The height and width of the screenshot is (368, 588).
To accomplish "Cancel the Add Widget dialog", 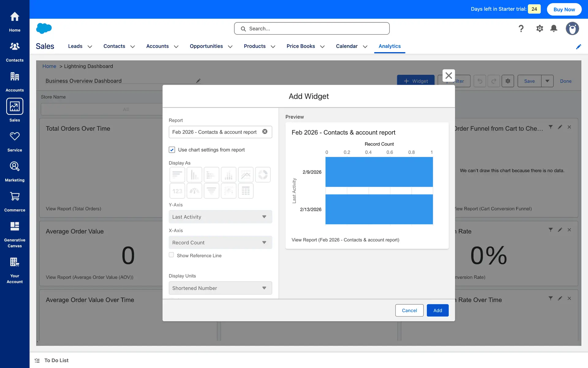I will click(409, 310).
